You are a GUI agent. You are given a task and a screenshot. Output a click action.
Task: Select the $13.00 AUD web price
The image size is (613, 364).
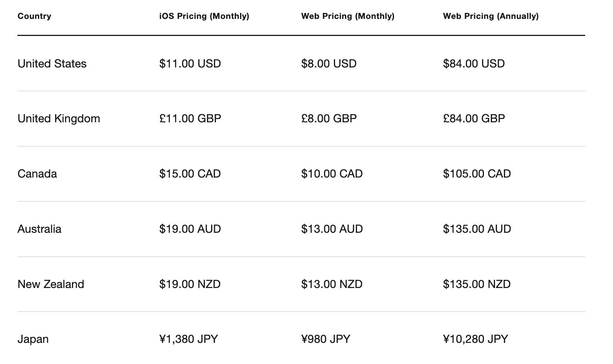[x=332, y=229]
